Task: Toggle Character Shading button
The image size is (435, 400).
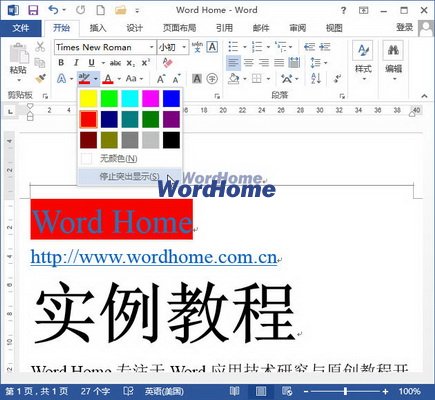Action: (x=197, y=79)
